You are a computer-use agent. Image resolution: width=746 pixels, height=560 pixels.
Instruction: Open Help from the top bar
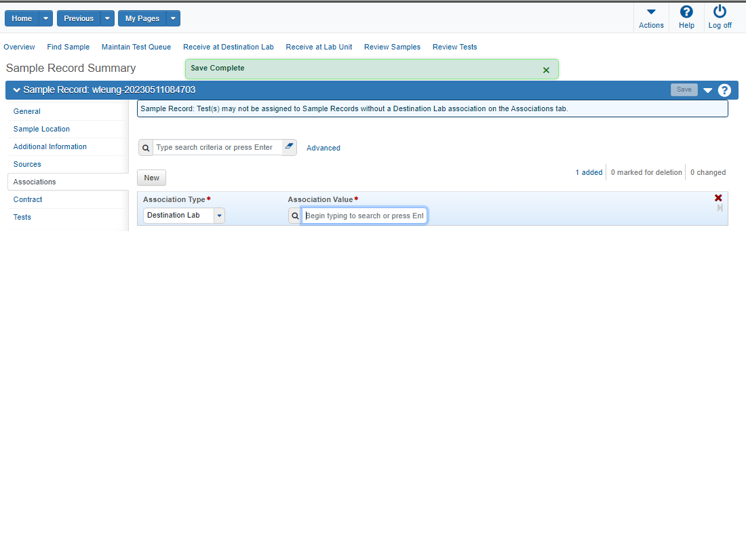(x=686, y=12)
